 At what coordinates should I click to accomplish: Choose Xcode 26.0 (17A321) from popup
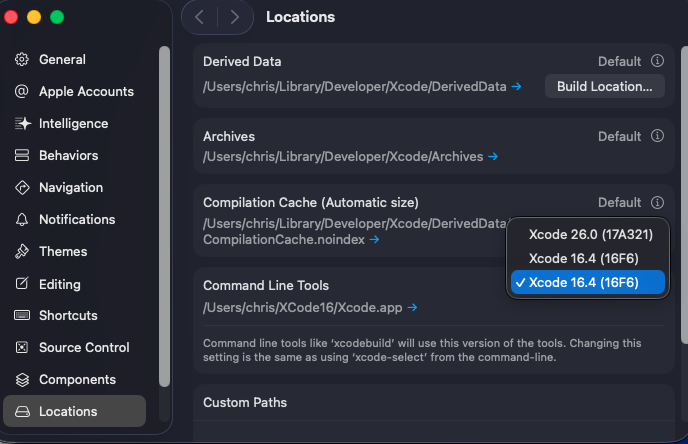coord(588,234)
